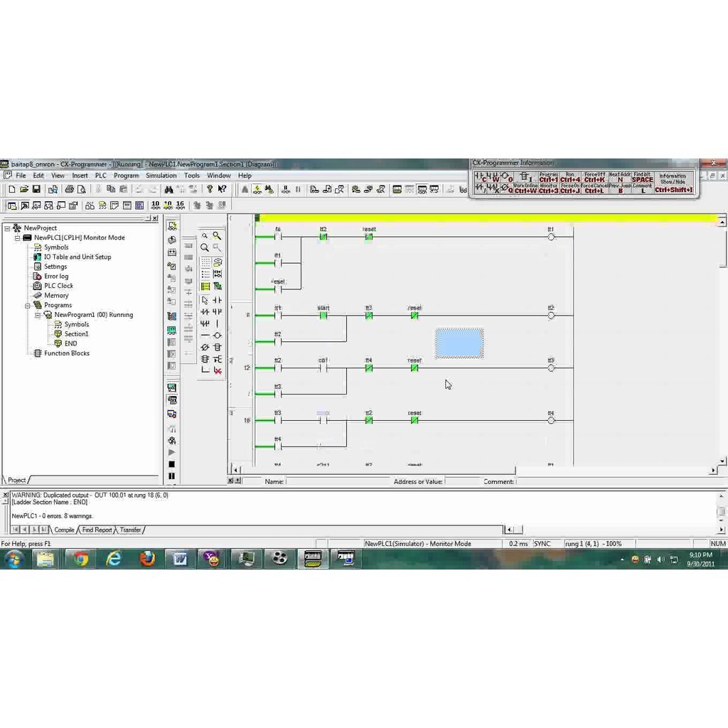Insert a new OR open contact
Image resolution: width=728 pixels, height=728 pixels.
[x=217, y=312]
